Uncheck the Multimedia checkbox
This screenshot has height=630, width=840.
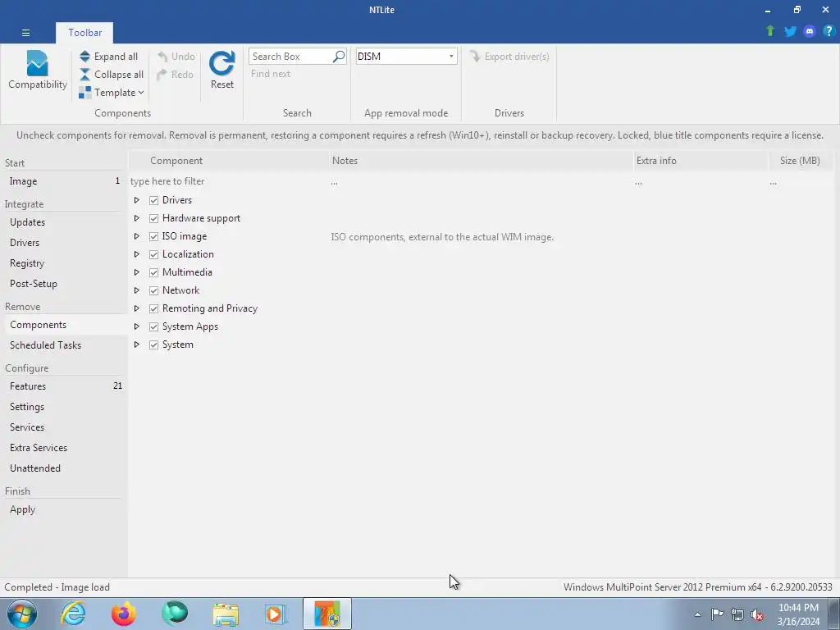coord(153,272)
